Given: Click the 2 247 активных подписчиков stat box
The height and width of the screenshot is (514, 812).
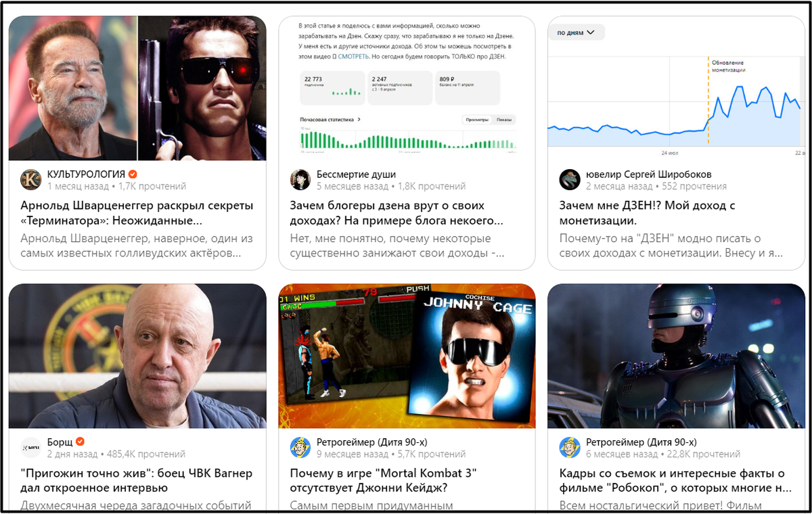Looking at the screenshot, I should pyautogui.click(x=399, y=88).
